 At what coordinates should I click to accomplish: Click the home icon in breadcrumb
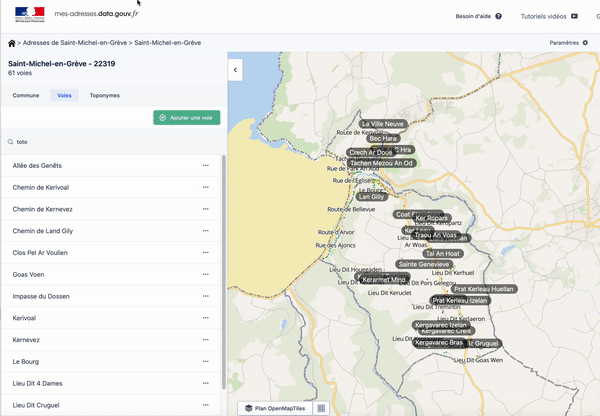(x=12, y=43)
